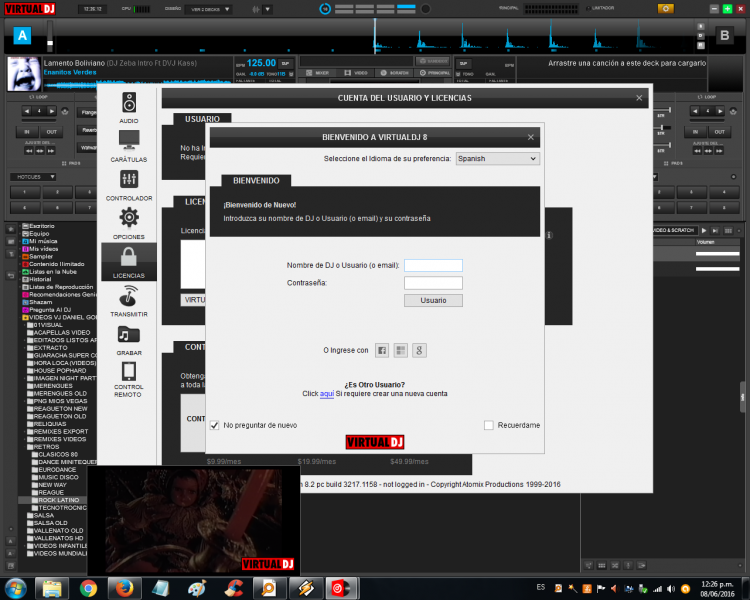Click the orange settings icon in top bar
Screen dimensions: 750x600
(665, 9)
